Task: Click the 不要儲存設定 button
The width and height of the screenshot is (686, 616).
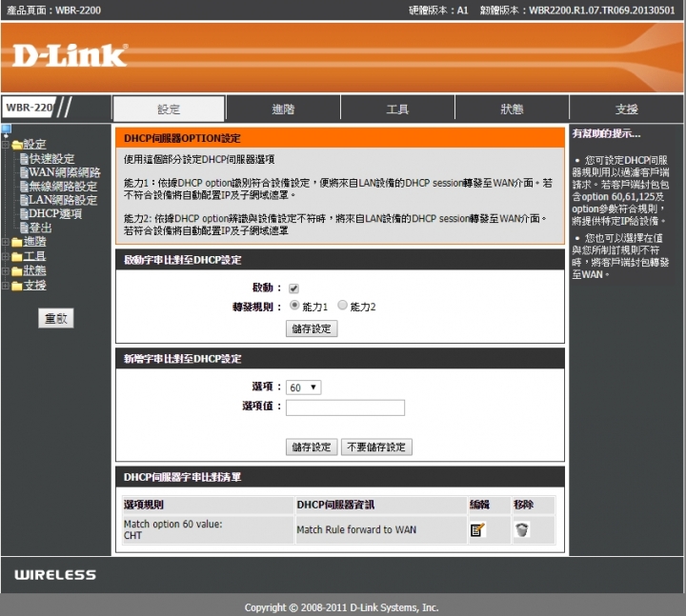Action: pyautogui.click(x=376, y=447)
